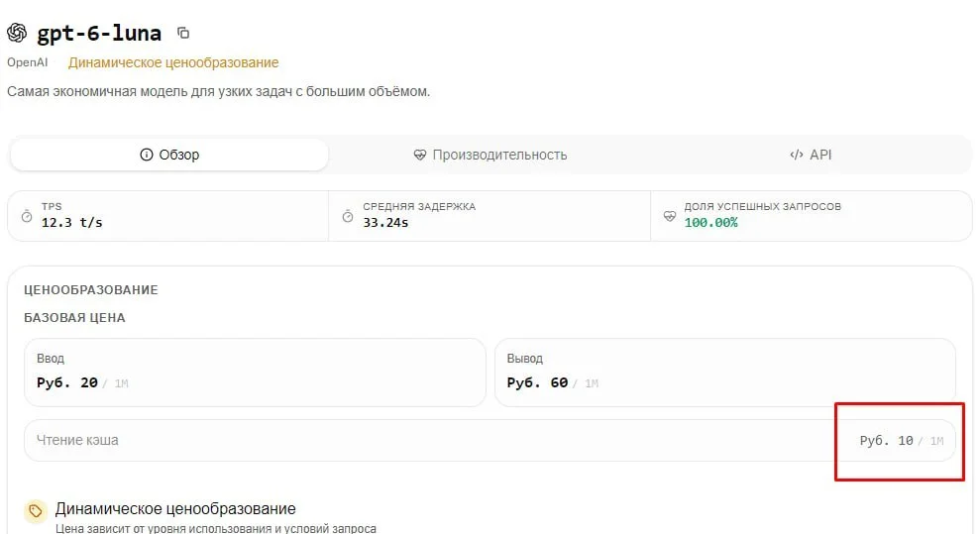Click the model description starting Самая экономичная

[218, 91]
